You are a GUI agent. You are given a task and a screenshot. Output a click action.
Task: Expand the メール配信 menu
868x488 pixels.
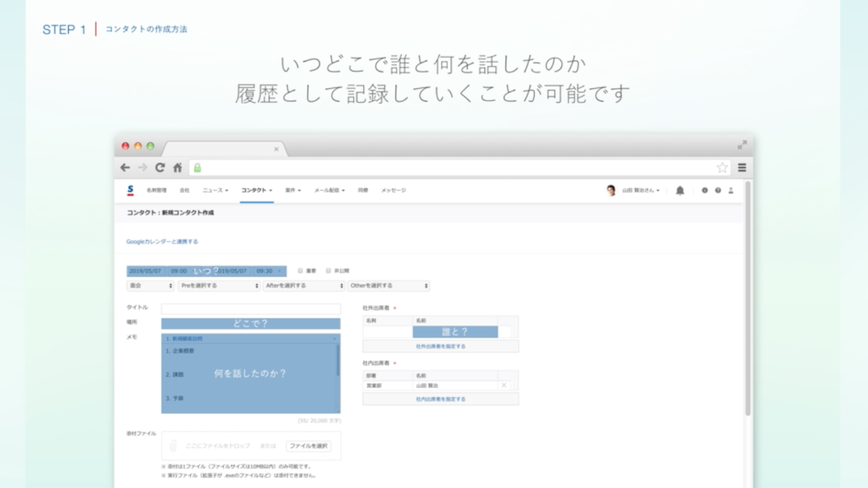(x=330, y=190)
